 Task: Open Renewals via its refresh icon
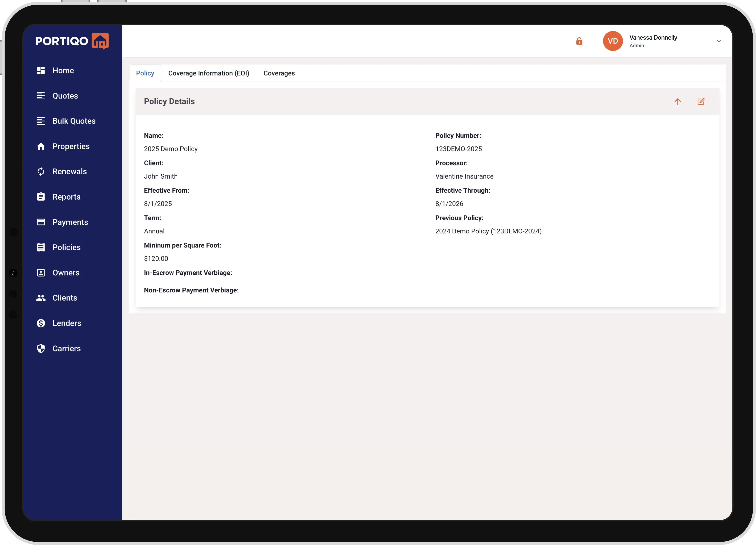[41, 171]
